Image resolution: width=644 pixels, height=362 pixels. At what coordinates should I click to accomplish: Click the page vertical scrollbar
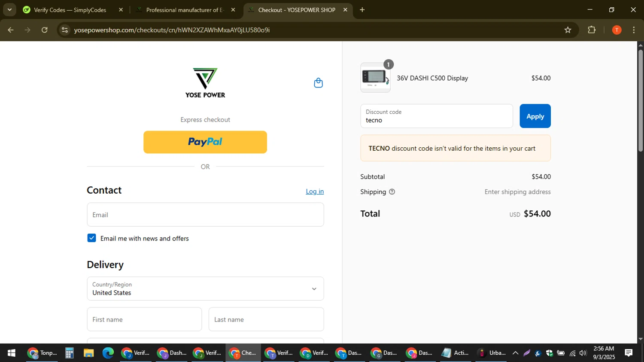(x=641, y=101)
